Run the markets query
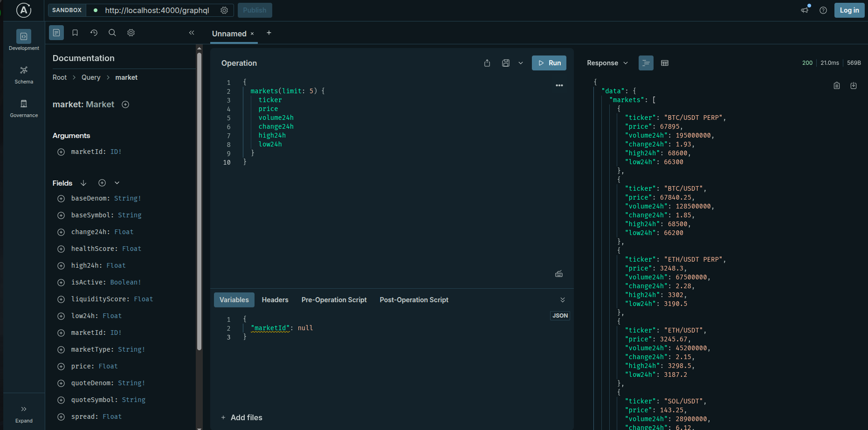 pos(549,63)
